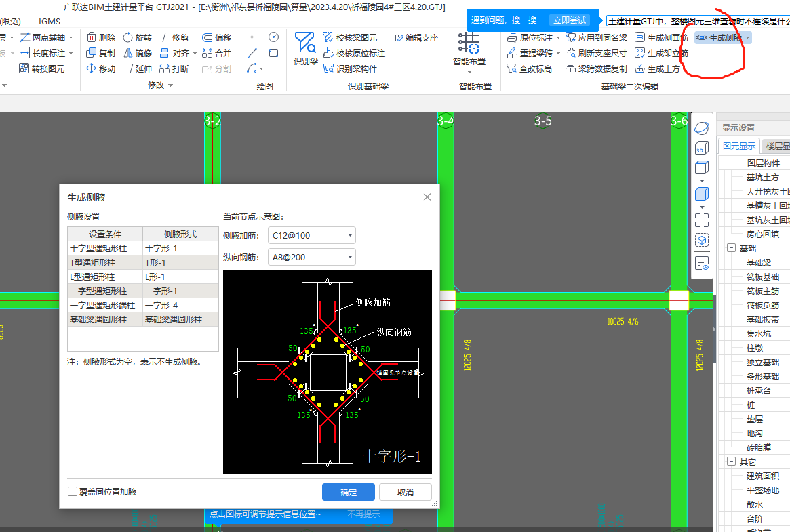Screen dimensions: 790x532
Task: Click 查改标高
Action: pos(530,69)
